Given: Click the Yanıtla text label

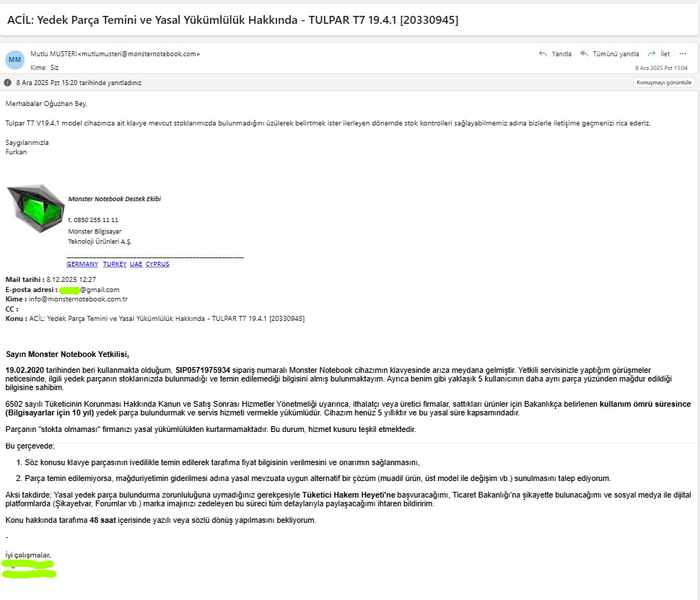Looking at the screenshot, I should tap(561, 54).
